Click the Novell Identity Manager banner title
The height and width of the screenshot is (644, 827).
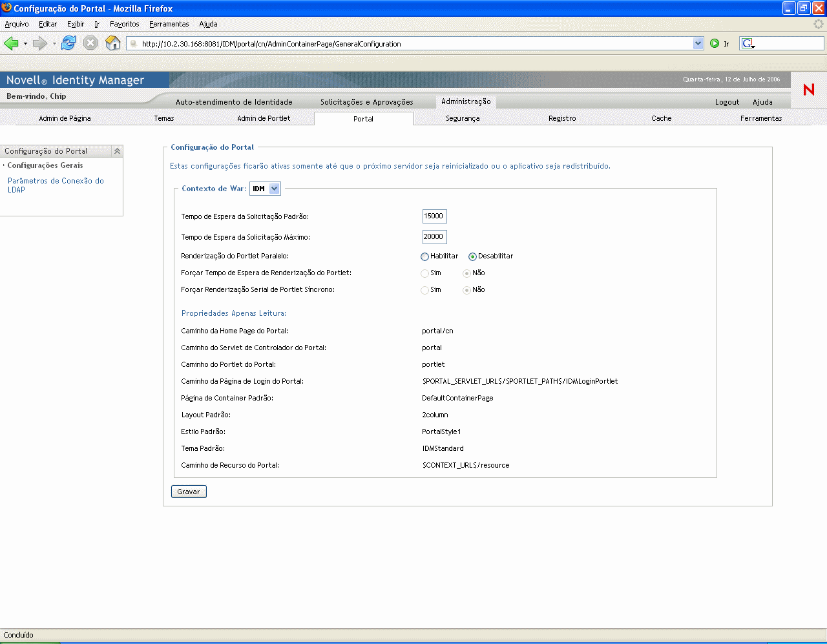[75, 80]
